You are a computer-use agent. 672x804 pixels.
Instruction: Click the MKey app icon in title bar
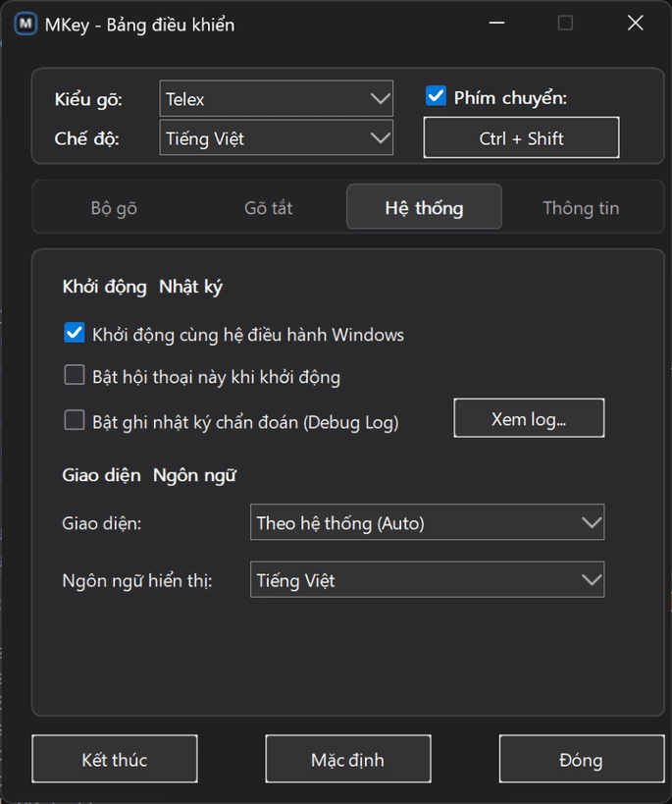tap(26, 24)
